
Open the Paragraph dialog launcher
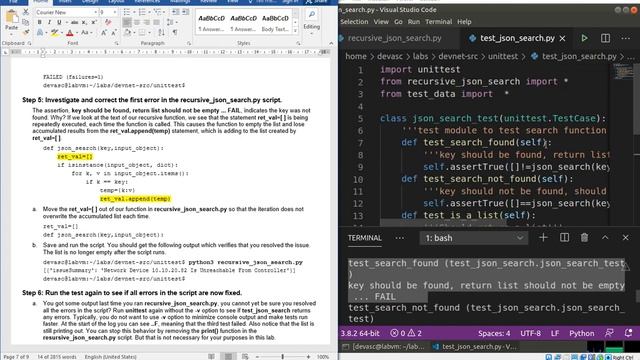[189, 43]
